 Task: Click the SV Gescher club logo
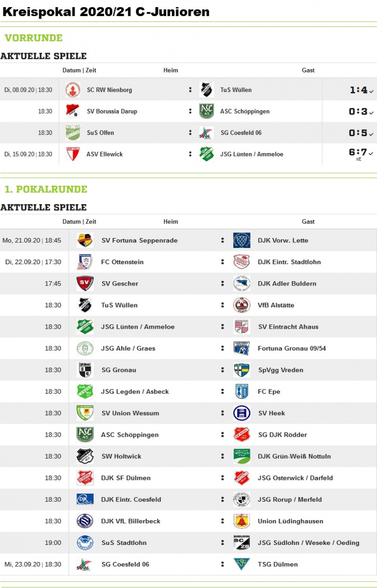[85, 284]
